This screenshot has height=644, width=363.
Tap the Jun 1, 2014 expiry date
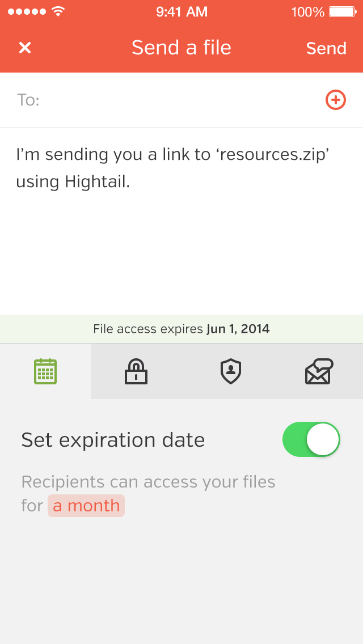click(238, 329)
